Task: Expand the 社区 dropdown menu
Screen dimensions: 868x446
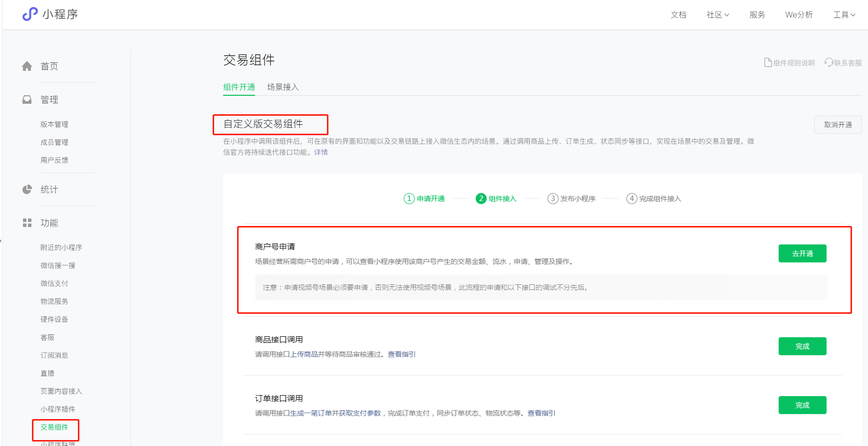Action: (717, 15)
